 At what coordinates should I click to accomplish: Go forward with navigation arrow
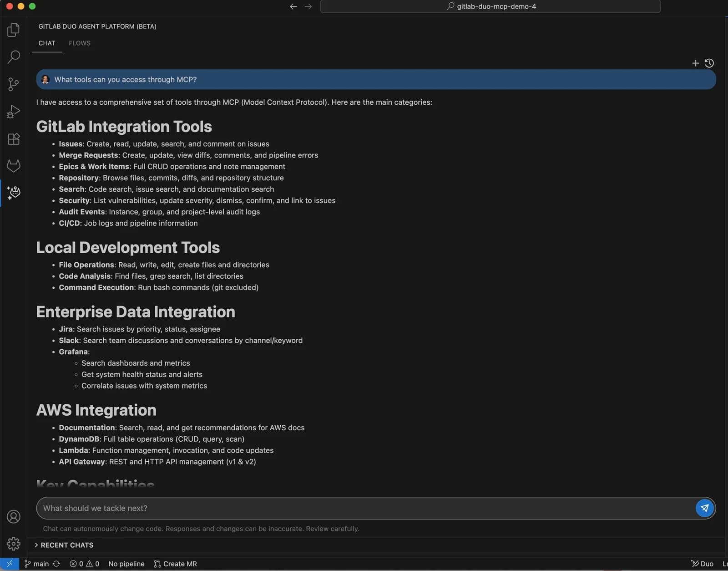tap(308, 6)
